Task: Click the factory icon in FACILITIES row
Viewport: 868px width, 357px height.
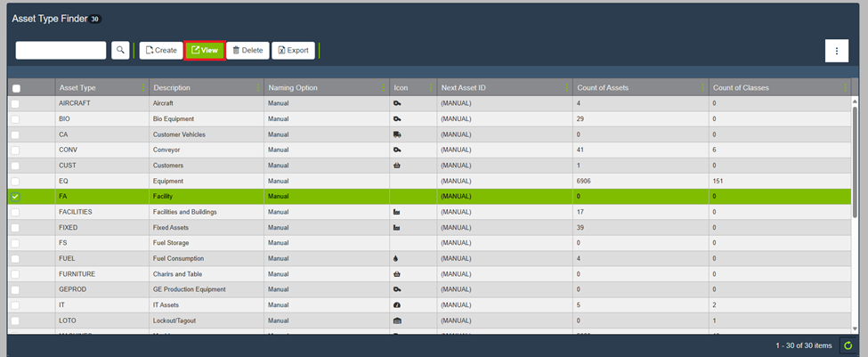Action: click(x=397, y=212)
